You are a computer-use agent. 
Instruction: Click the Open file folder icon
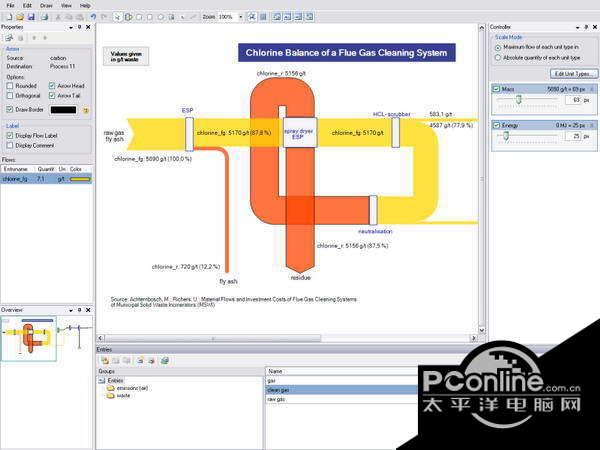20,17
